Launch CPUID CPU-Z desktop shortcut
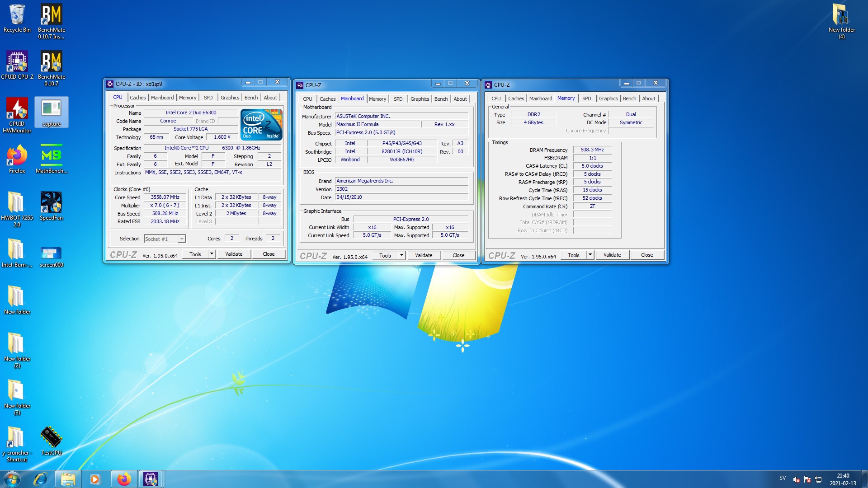The width and height of the screenshot is (868, 488). click(17, 65)
